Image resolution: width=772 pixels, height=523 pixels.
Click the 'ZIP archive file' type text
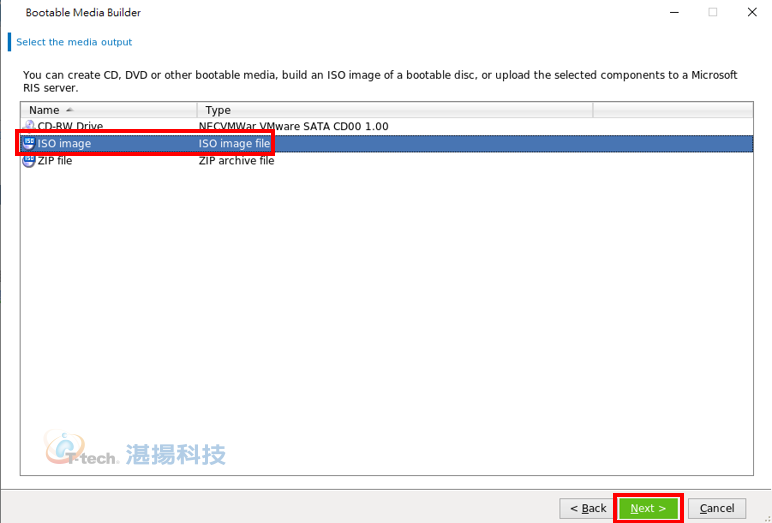[236, 161]
